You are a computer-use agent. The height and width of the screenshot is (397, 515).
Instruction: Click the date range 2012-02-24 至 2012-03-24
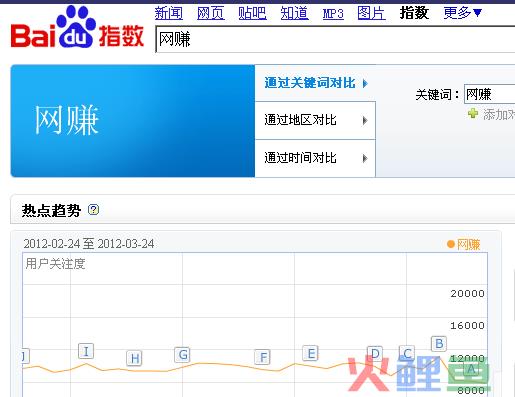coord(89,244)
